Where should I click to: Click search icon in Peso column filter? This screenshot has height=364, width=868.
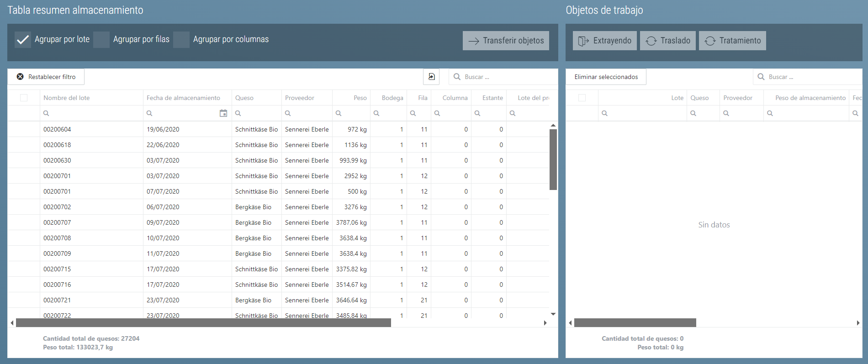click(x=339, y=113)
